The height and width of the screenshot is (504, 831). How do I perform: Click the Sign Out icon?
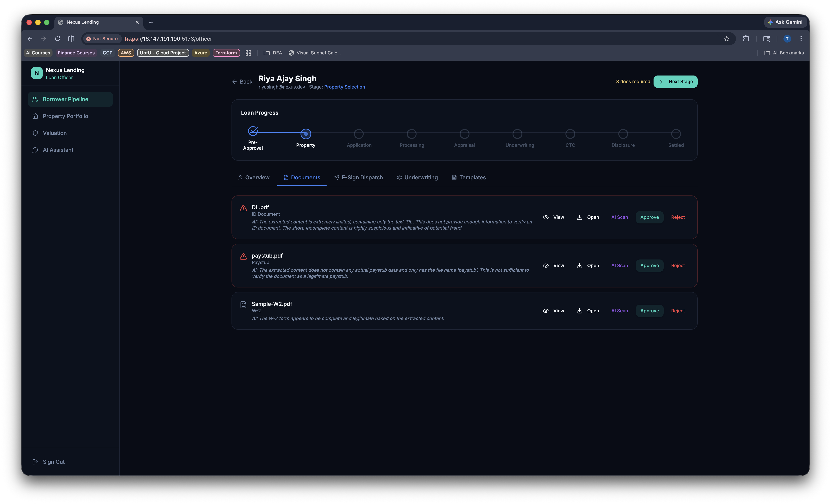pyautogui.click(x=35, y=461)
